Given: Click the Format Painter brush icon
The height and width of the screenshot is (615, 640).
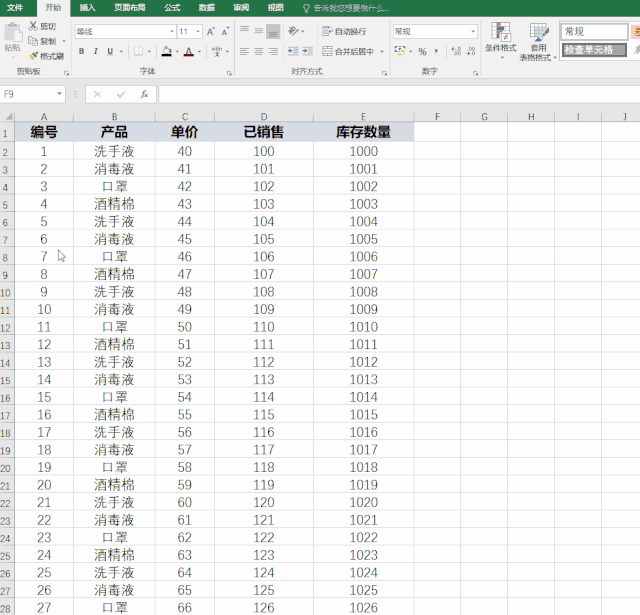Looking at the screenshot, I should click(x=33, y=56).
